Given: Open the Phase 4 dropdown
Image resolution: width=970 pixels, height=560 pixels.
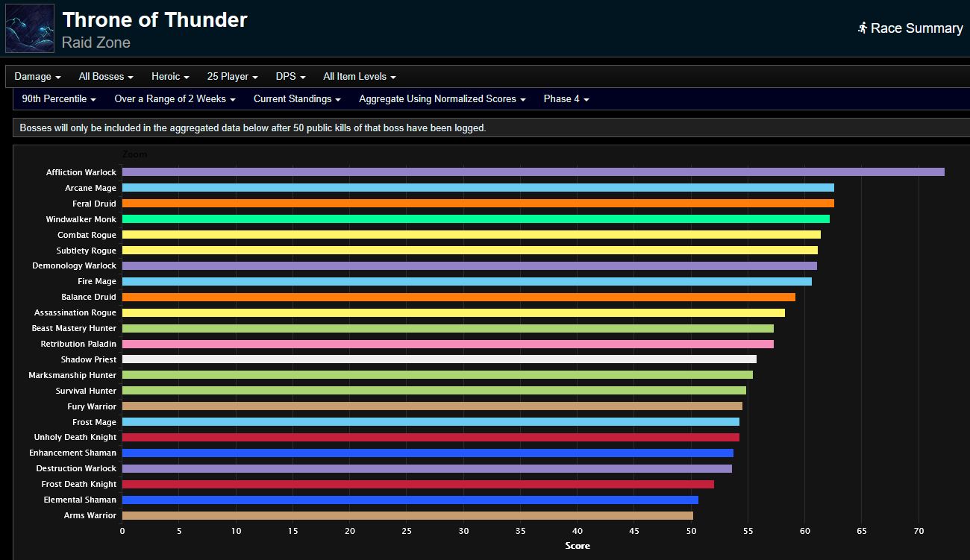Looking at the screenshot, I should click(x=566, y=98).
